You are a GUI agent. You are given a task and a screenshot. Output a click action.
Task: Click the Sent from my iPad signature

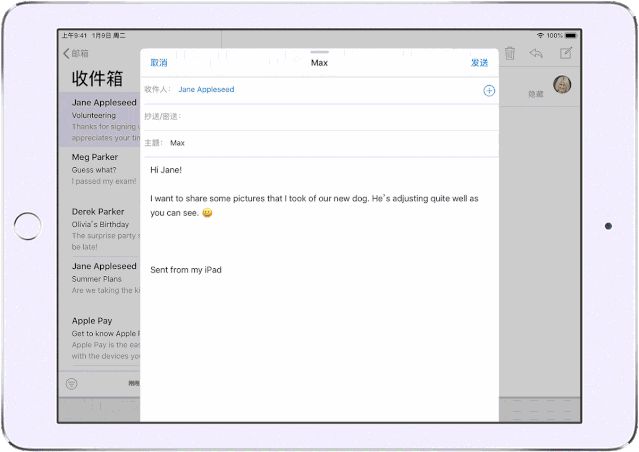click(186, 270)
